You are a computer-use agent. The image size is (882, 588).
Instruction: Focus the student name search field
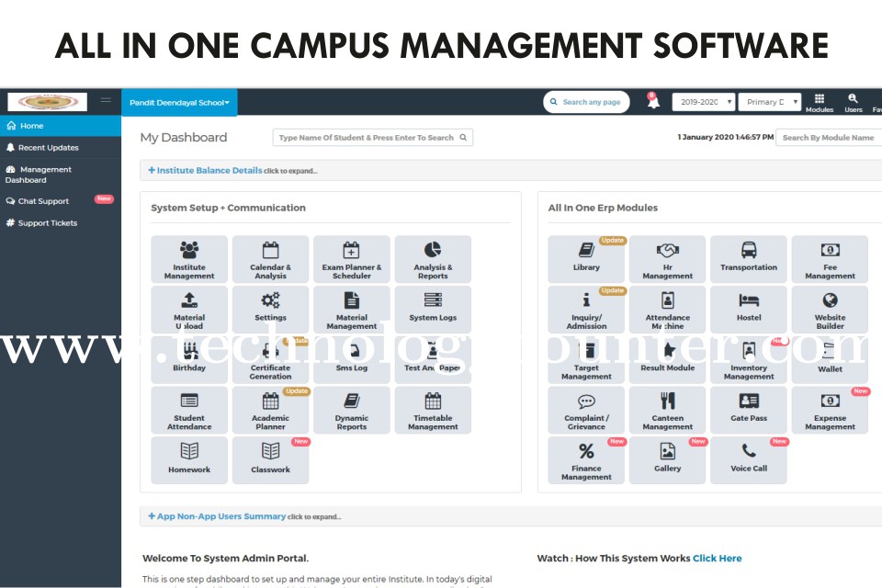372,137
